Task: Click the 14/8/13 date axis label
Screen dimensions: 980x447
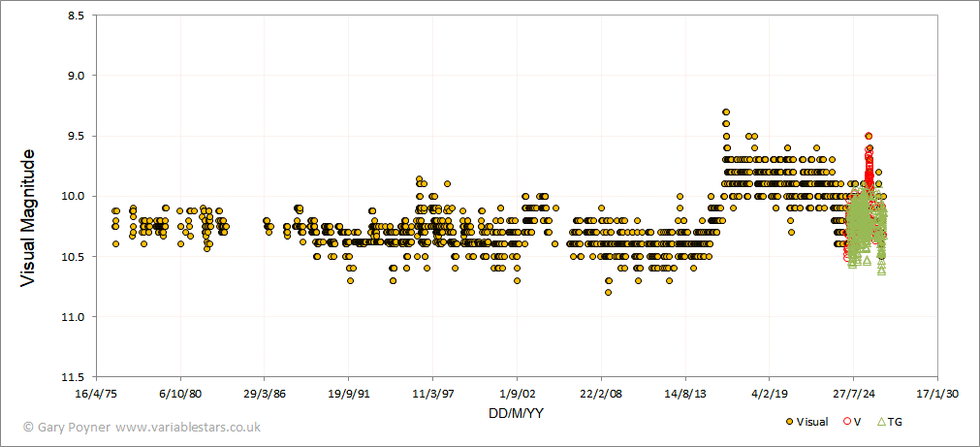Action: (x=685, y=395)
